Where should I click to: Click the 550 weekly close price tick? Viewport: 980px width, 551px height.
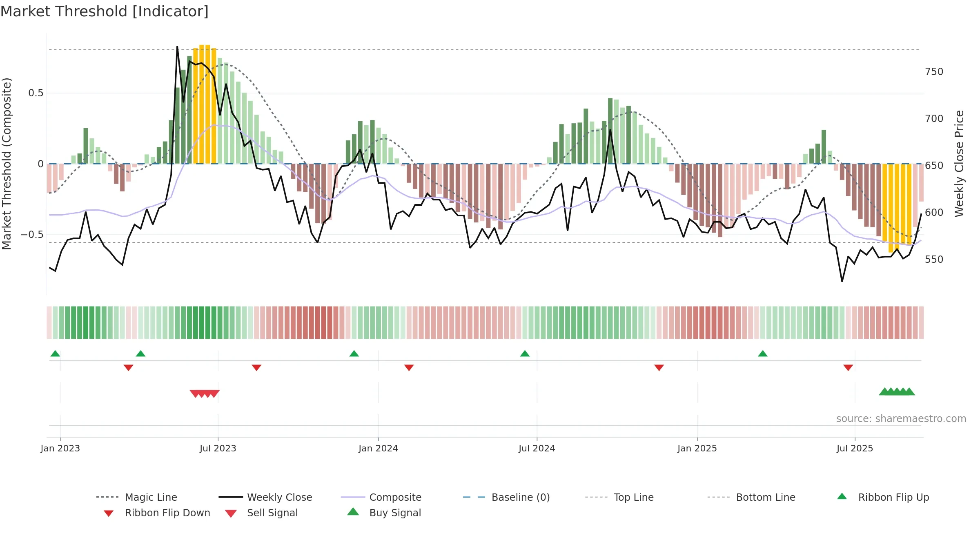point(934,260)
